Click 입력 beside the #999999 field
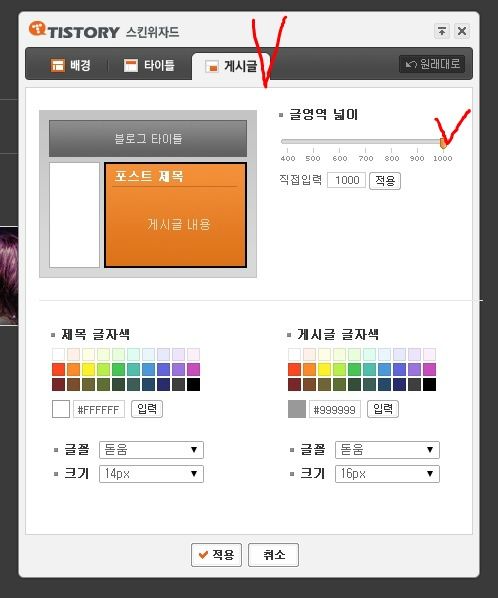The image size is (498, 598). pyautogui.click(x=383, y=409)
